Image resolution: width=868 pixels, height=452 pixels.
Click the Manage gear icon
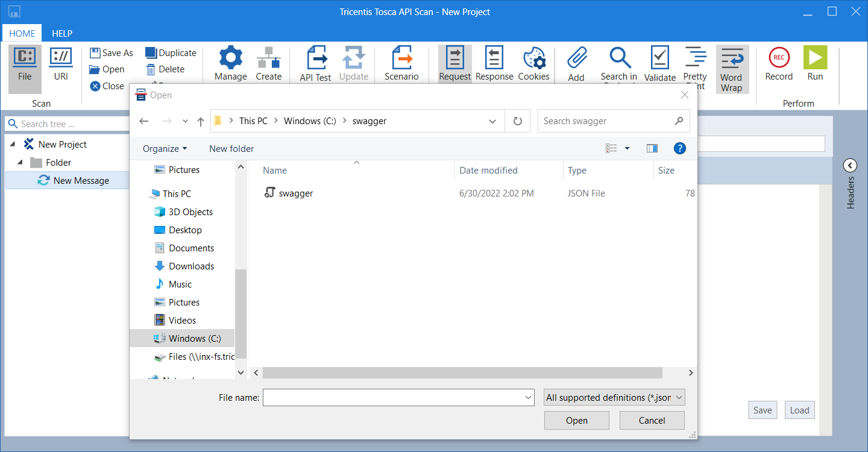click(x=230, y=59)
